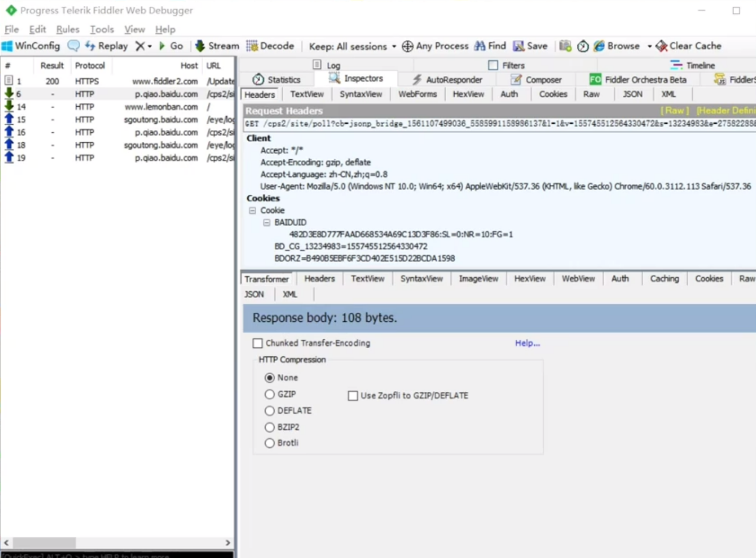Enable Chunked Transfer-Encoding checkbox

[x=258, y=344]
